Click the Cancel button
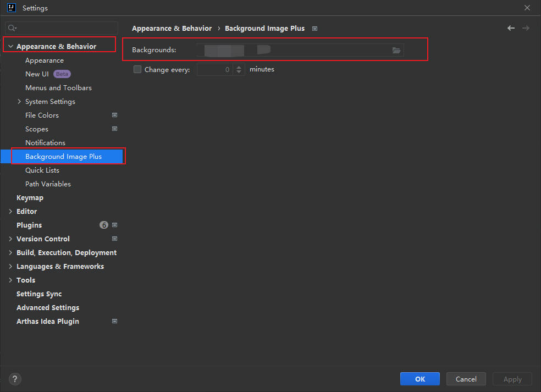This screenshot has width=541, height=392. click(466, 379)
